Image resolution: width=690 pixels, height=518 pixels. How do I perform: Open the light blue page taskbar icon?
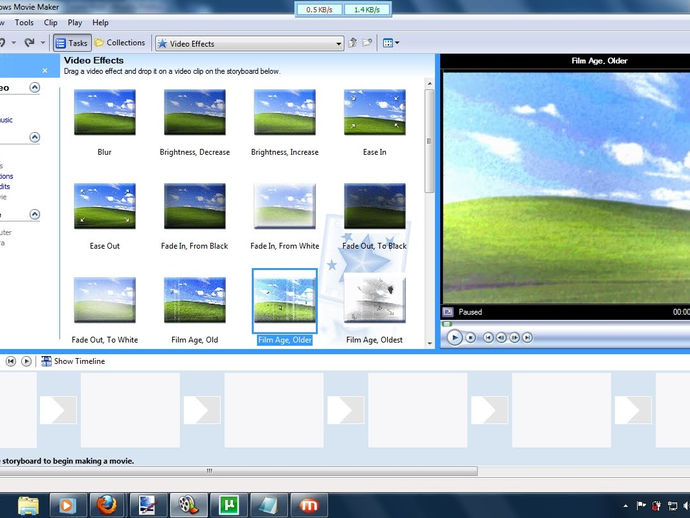pyautogui.click(x=269, y=505)
